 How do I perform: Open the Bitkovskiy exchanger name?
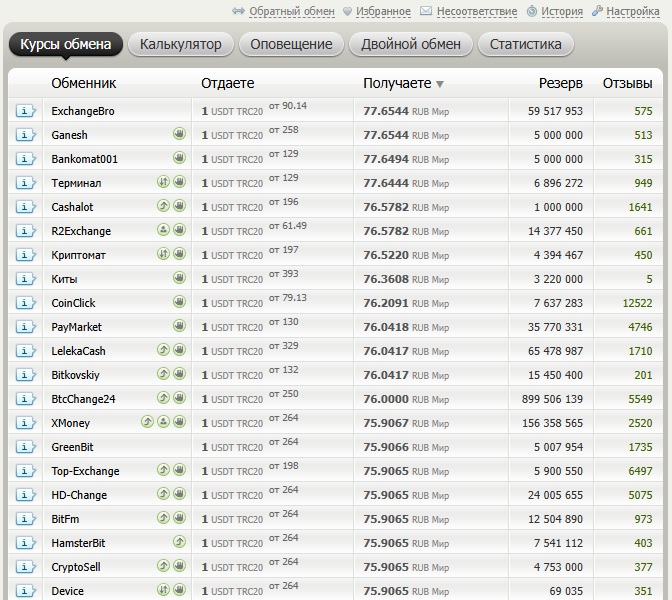(x=75, y=375)
